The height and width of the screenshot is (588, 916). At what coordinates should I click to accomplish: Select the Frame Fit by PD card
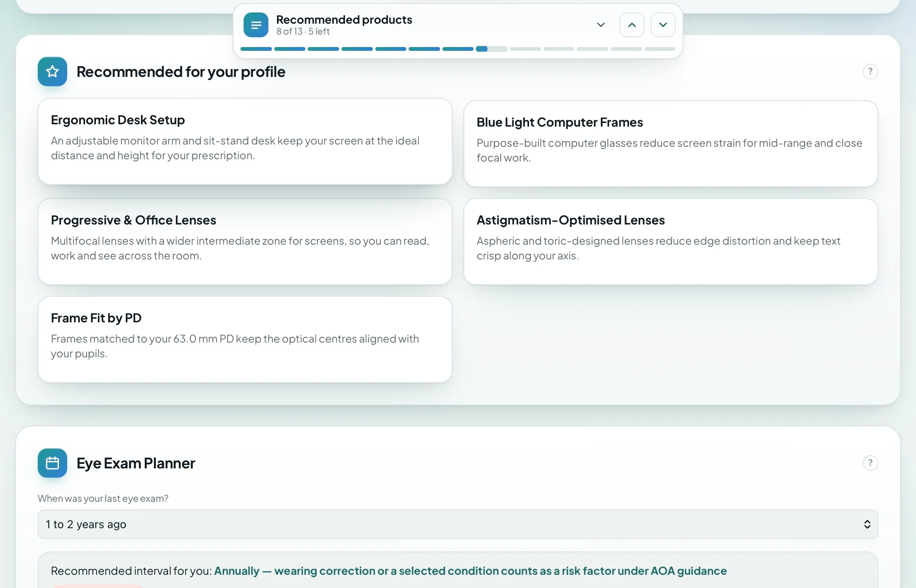click(245, 339)
